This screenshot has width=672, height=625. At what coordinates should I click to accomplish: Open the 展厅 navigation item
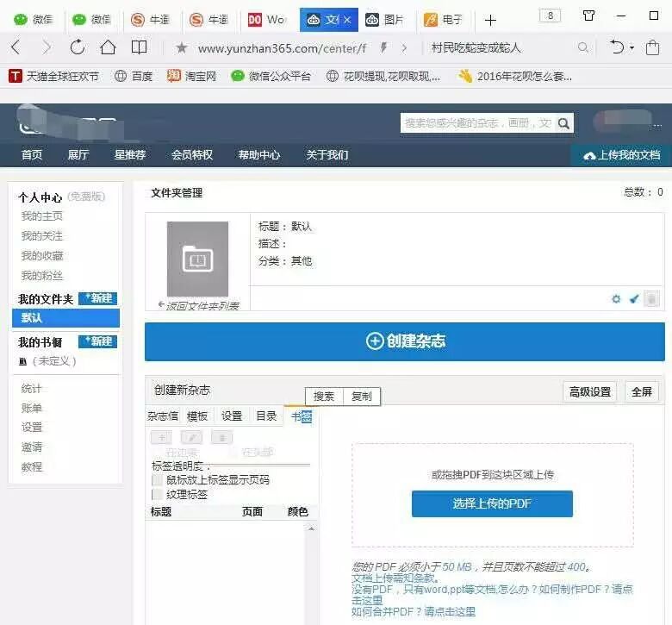click(78, 155)
